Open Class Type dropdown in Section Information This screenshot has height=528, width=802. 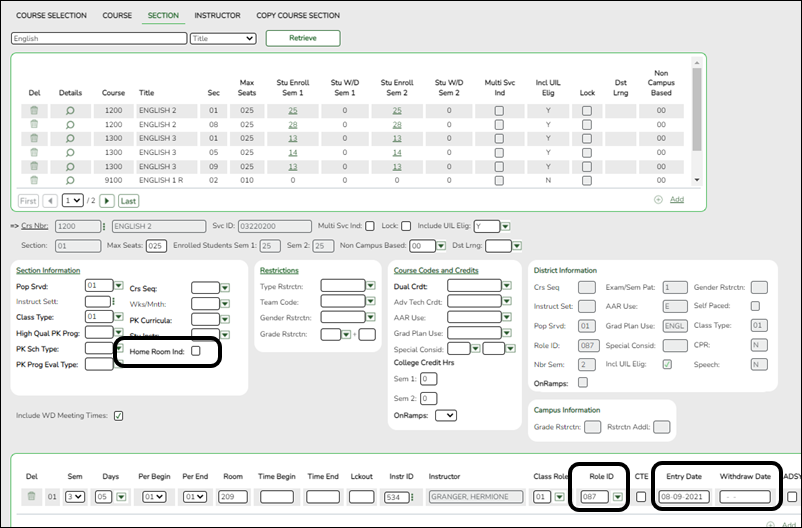click(119, 317)
